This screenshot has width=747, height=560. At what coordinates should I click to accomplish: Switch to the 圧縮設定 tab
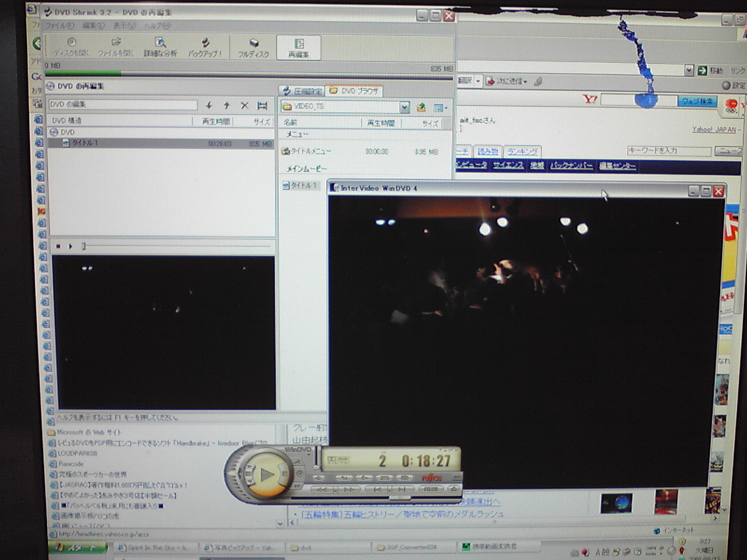(302, 91)
